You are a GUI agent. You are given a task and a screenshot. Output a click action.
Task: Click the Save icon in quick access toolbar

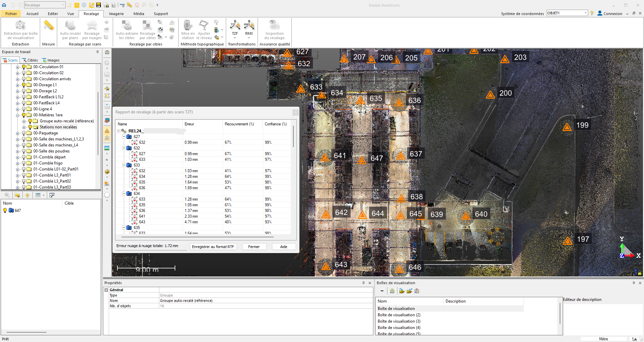pyautogui.click(x=98, y=5)
